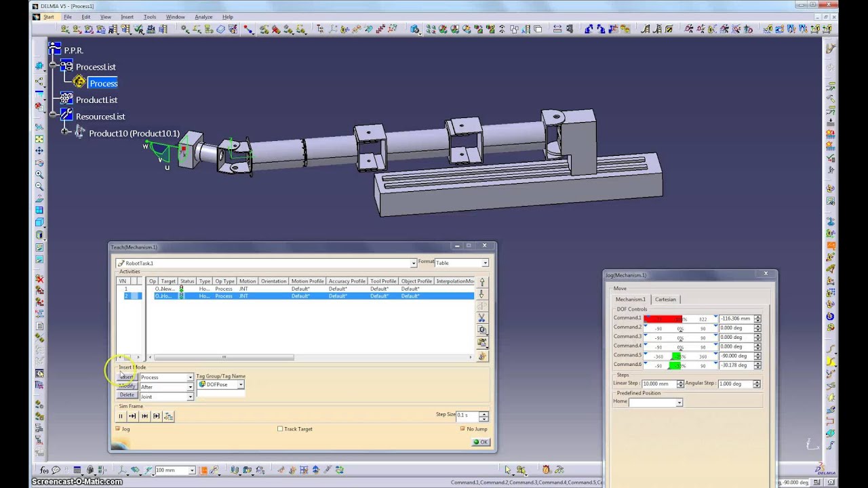The width and height of the screenshot is (868, 488).
Task: Click the move activity down arrow in Teach dialog
Action: tap(482, 294)
